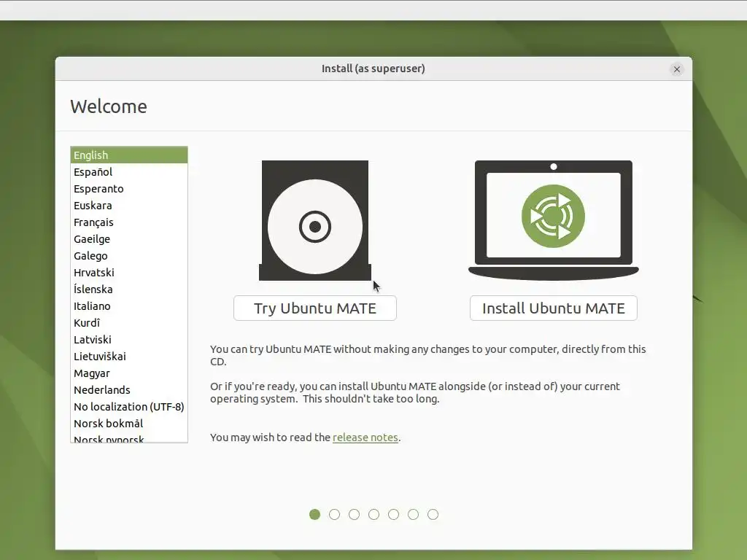The height and width of the screenshot is (560, 747).
Task: Select Latviski in the language list
Action: pyautogui.click(x=129, y=340)
